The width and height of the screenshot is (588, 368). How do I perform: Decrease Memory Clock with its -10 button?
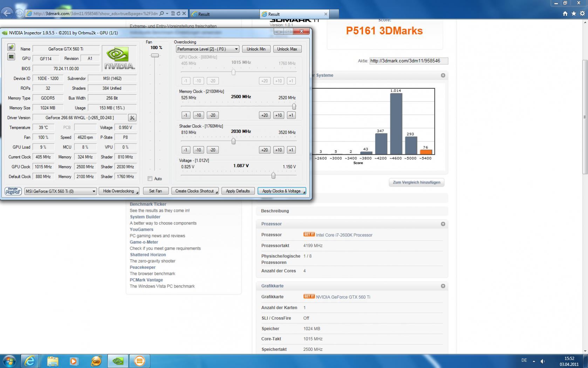pos(198,115)
